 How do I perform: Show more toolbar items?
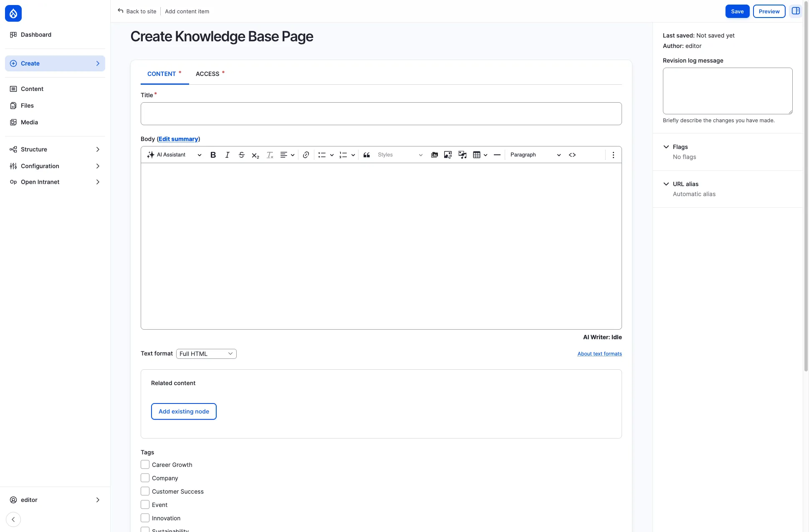(x=613, y=155)
